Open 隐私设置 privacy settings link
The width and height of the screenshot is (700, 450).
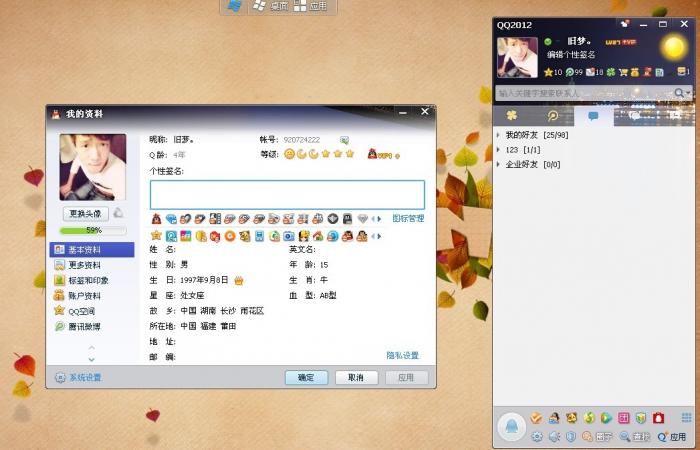tap(402, 355)
